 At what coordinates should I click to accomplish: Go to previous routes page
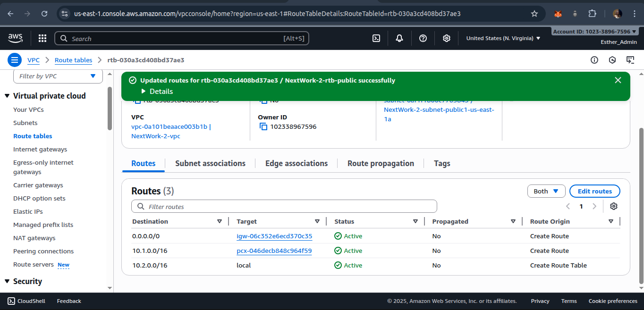568,206
